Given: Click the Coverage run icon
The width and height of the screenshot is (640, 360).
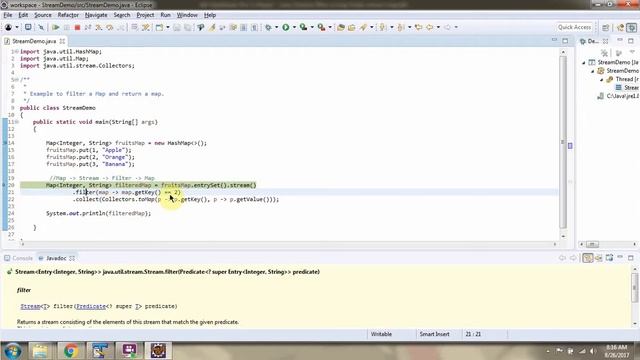Looking at the screenshot, I should click(x=303, y=27).
